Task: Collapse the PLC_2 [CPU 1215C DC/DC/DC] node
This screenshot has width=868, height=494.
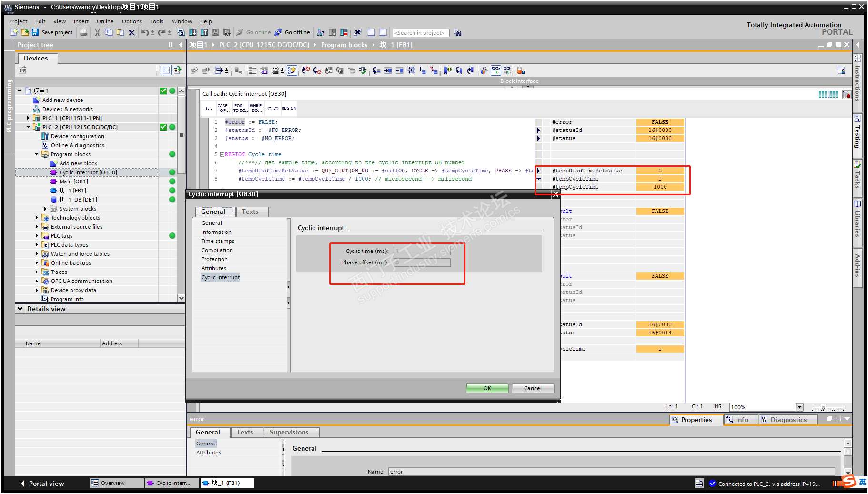Action: (x=28, y=127)
